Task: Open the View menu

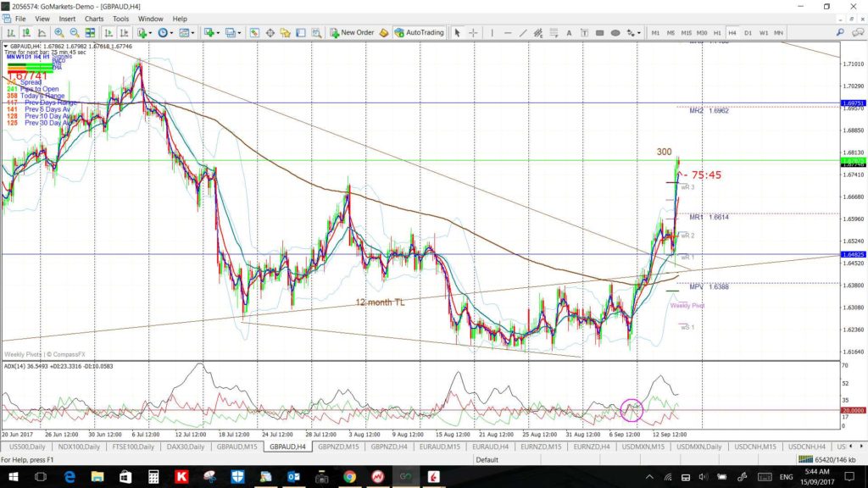Action: (42, 19)
